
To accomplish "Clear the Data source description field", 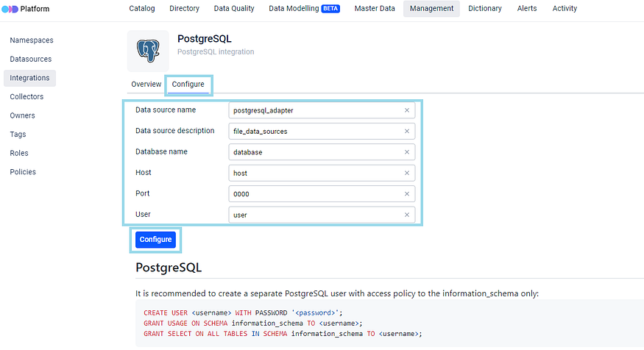I will tap(407, 132).
